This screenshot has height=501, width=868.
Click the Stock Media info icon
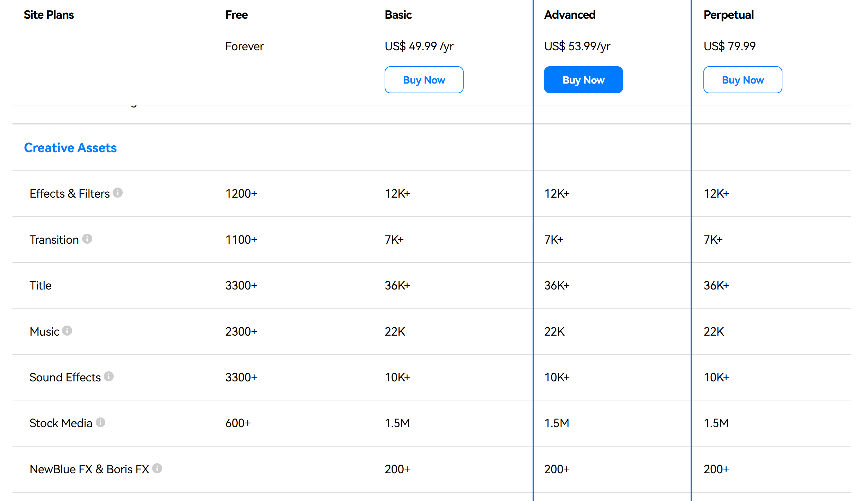(x=100, y=422)
